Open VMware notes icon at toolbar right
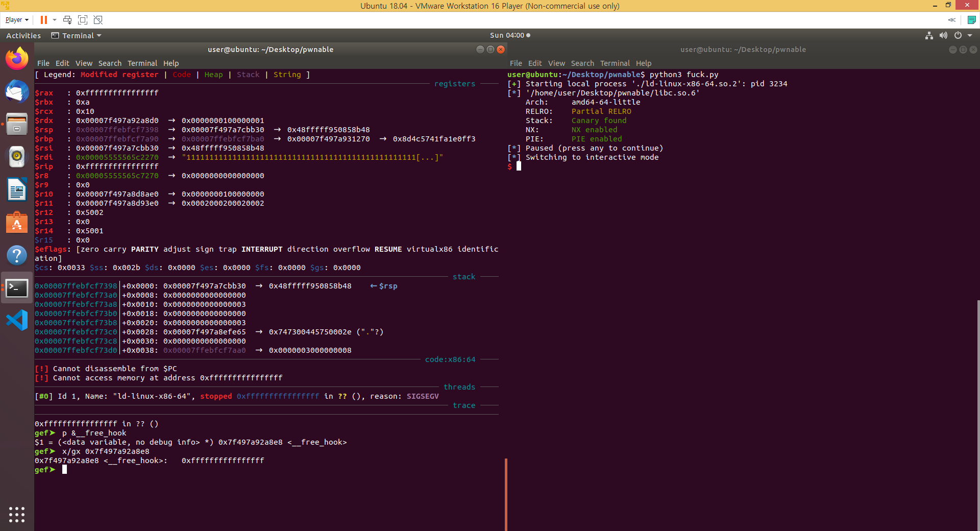This screenshot has width=980, height=531. (972, 20)
